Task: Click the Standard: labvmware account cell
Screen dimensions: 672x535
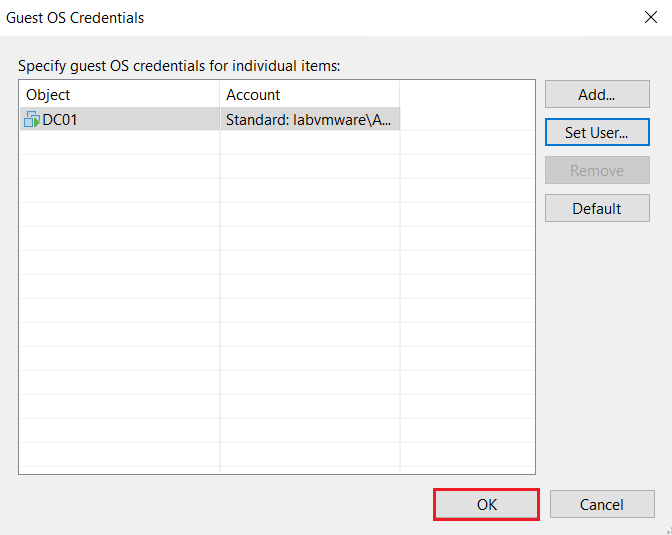Action: [x=308, y=120]
